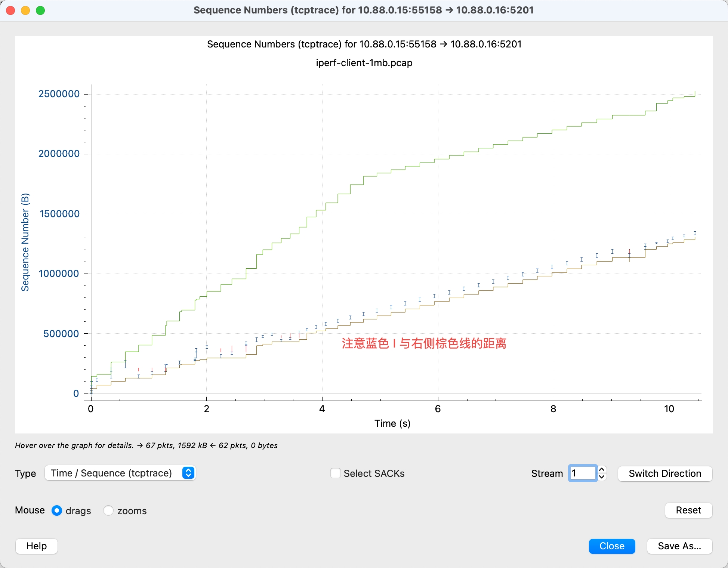The width and height of the screenshot is (728, 568).
Task: Click the Help button
Action: pos(37,546)
